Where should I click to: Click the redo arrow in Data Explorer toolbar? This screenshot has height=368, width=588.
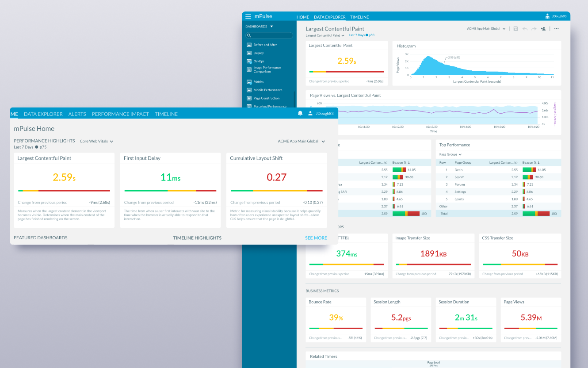534,29
